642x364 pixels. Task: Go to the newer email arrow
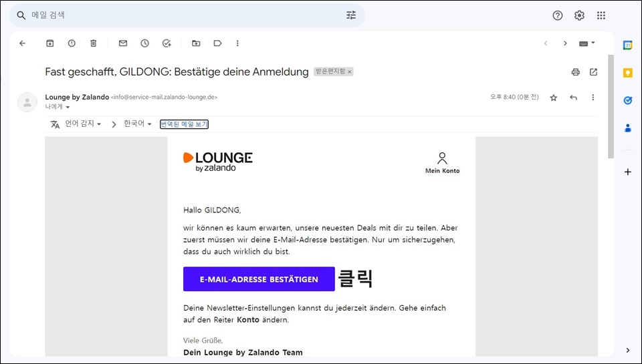tap(546, 43)
